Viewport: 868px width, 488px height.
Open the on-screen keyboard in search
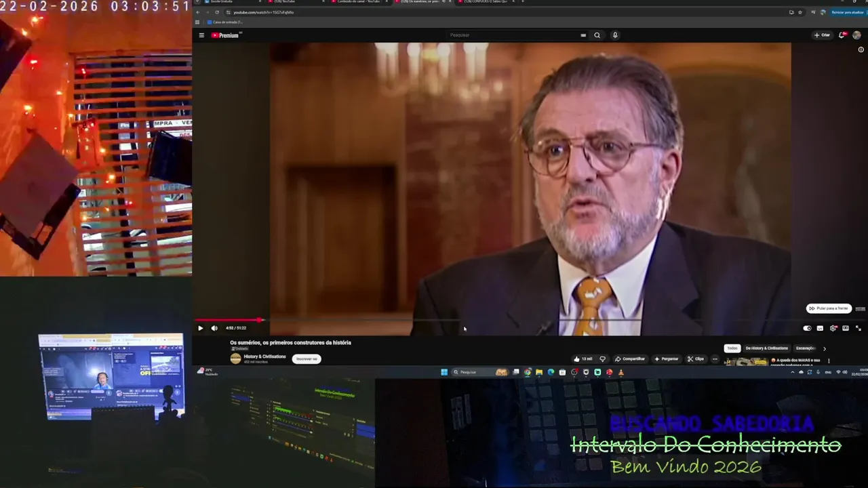(x=583, y=35)
